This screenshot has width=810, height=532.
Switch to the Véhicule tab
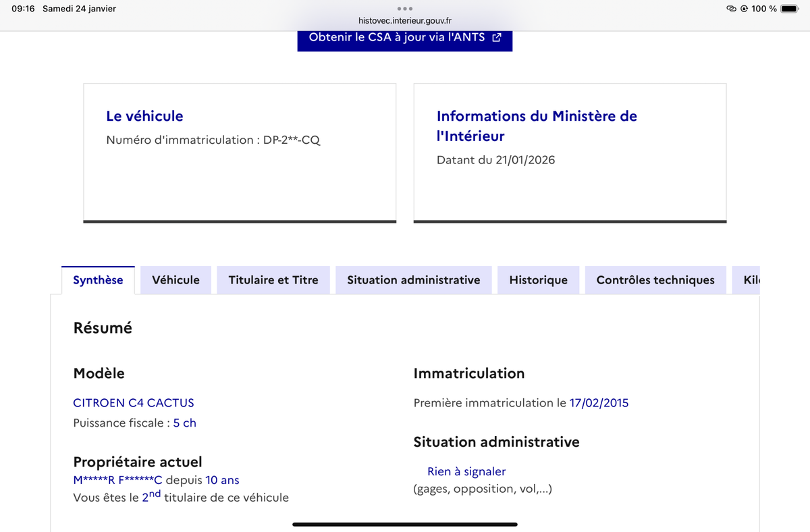click(x=175, y=280)
